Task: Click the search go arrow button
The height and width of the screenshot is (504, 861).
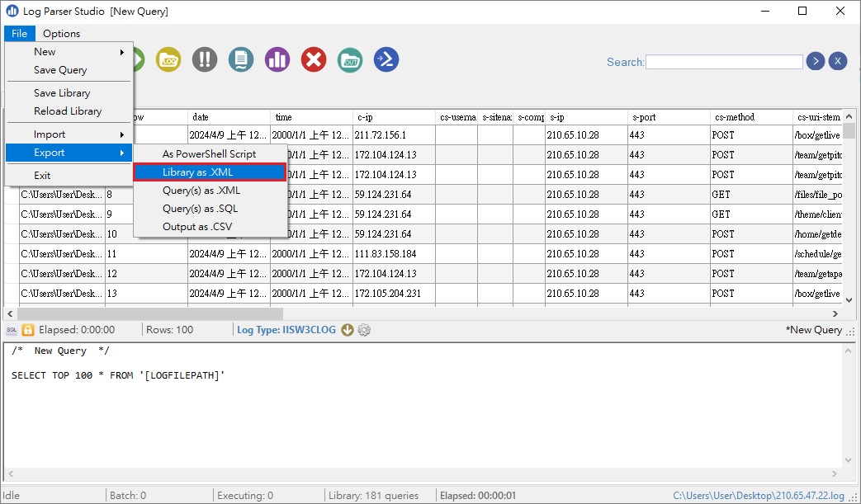Action: [816, 61]
